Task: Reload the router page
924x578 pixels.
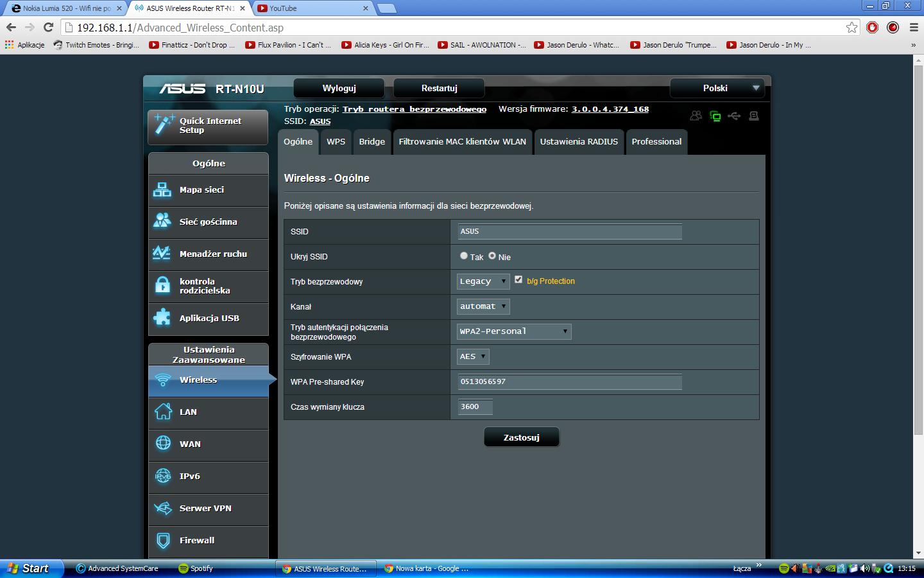Action: pyautogui.click(x=48, y=27)
